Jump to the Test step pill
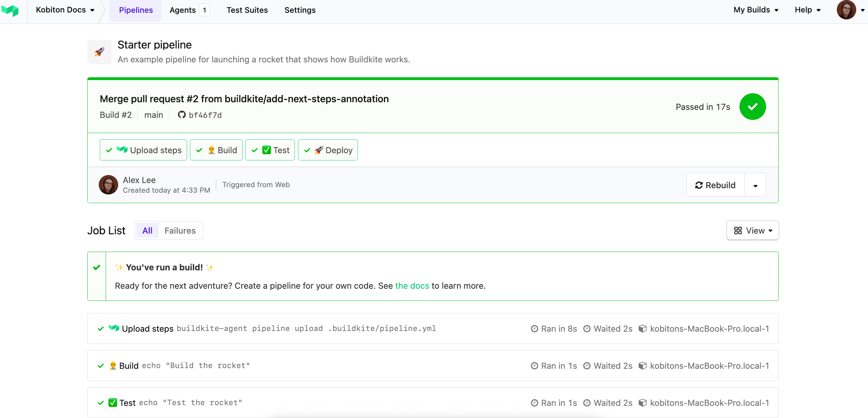Image resolution: width=868 pixels, height=418 pixels. click(x=270, y=150)
